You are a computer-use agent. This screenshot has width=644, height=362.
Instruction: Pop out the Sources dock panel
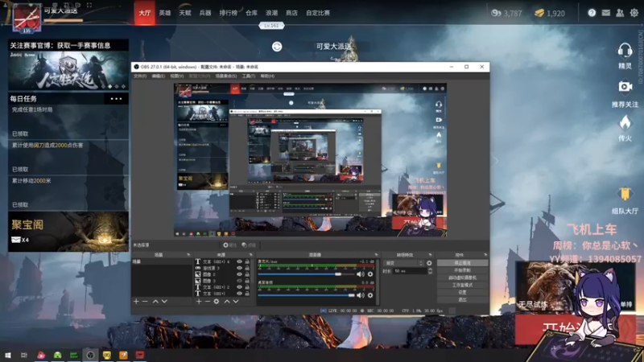click(251, 255)
